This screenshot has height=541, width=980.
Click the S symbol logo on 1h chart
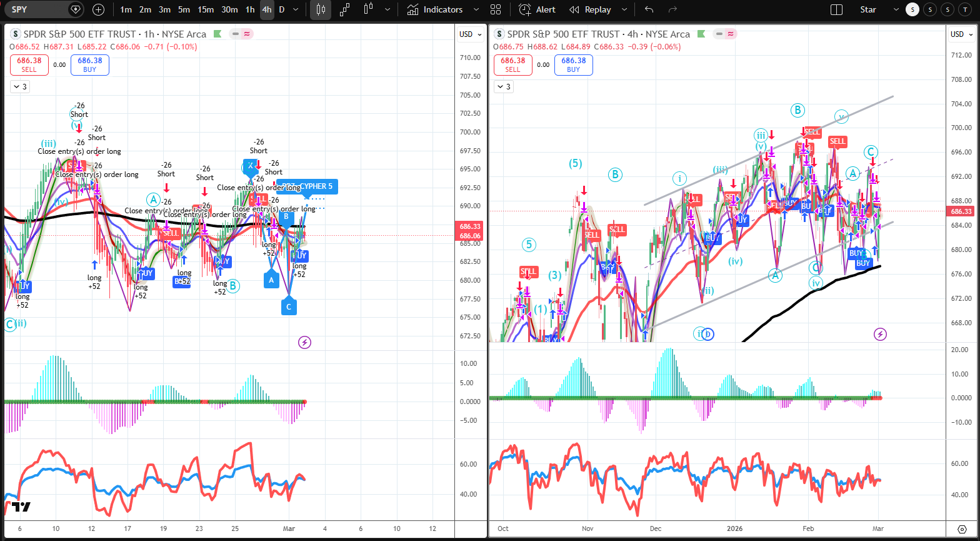pos(15,34)
